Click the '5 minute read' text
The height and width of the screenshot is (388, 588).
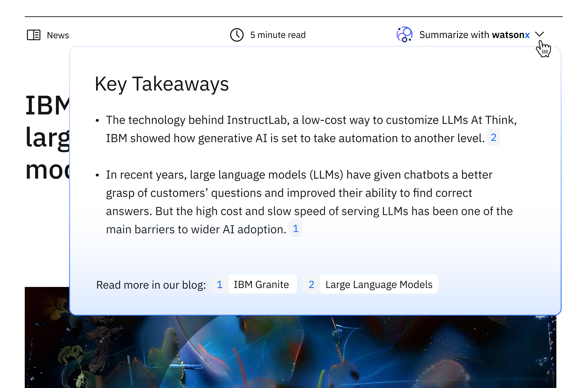coord(278,35)
